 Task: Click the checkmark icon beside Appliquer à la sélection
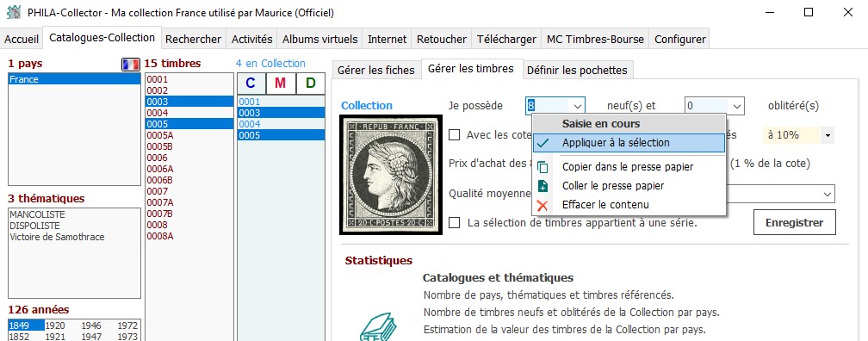click(x=543, y=143)
